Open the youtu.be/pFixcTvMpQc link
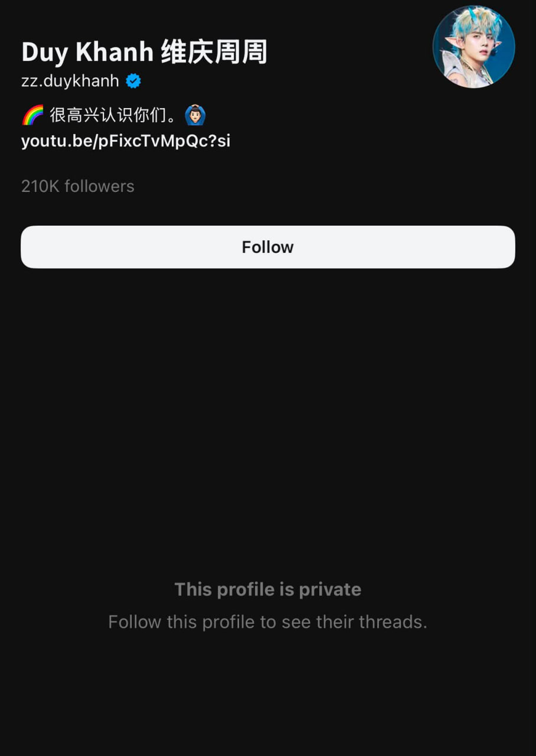536x756 pixels. [x=126, y=141]
